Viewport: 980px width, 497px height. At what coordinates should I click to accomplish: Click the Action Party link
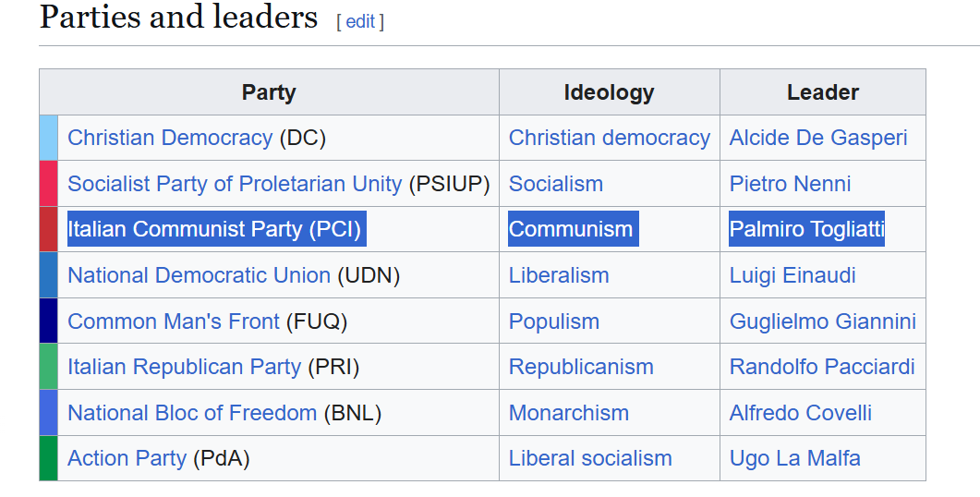127,459
